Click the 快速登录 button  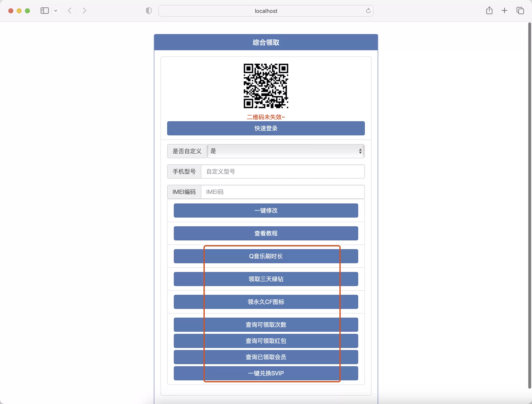266,128
